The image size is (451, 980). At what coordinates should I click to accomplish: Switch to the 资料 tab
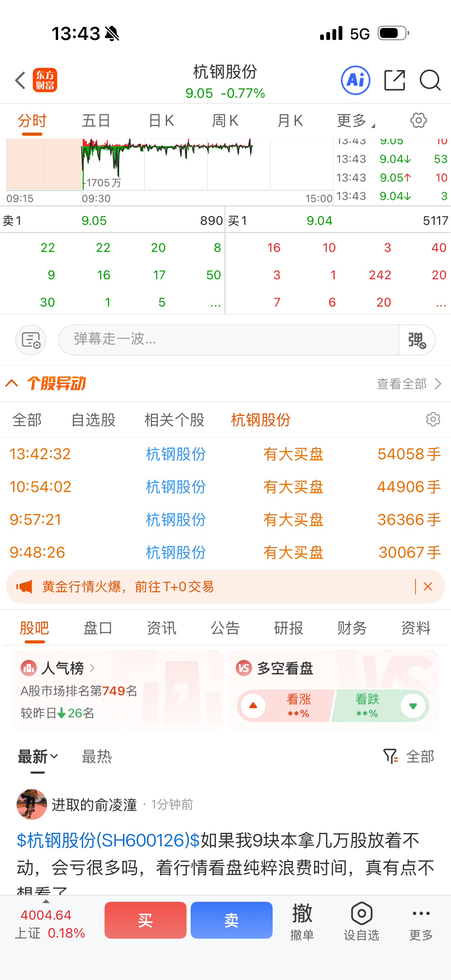point(415,628)
